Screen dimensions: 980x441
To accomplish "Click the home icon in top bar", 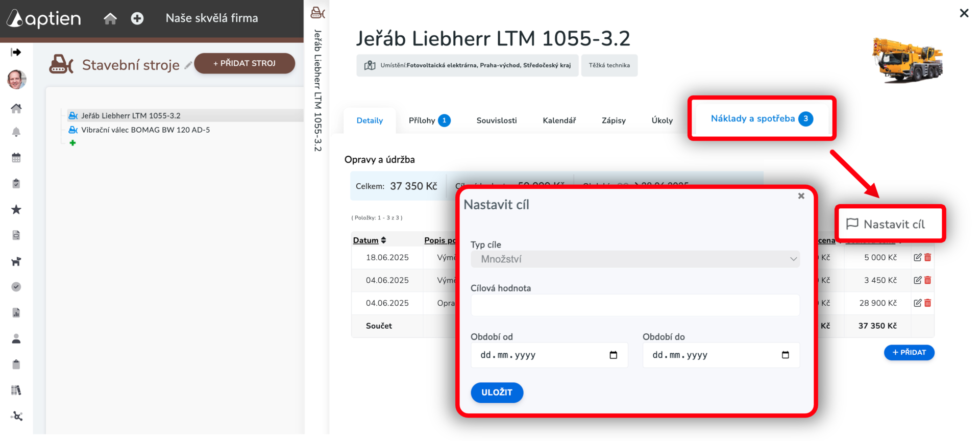I will point(110,19).
